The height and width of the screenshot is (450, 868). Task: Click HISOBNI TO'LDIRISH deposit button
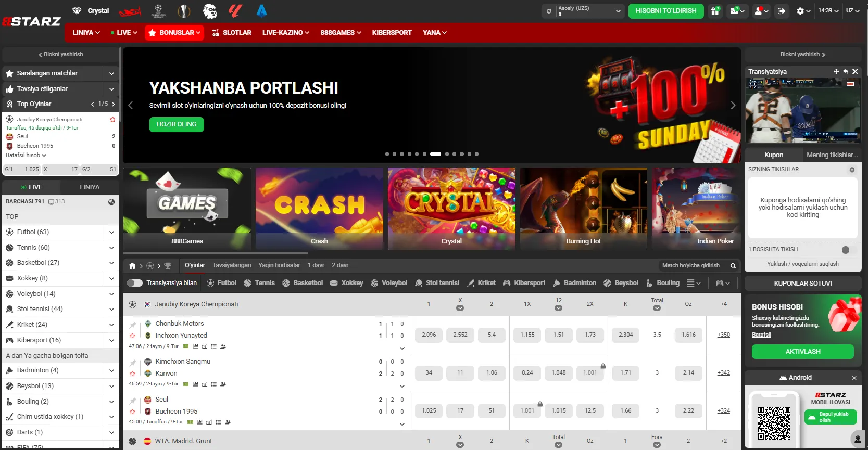click(x=666, y=11)
